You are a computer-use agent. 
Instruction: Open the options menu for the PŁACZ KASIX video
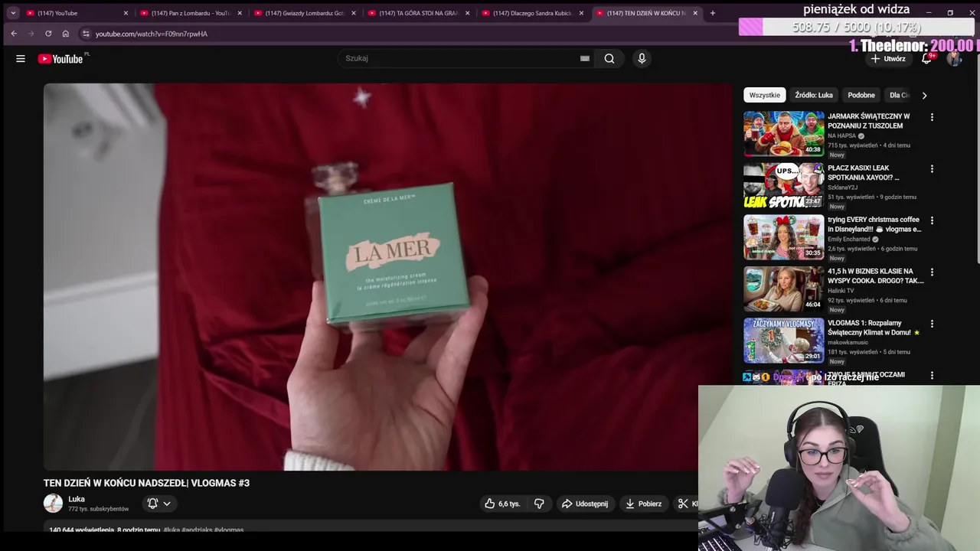(932, 168)
